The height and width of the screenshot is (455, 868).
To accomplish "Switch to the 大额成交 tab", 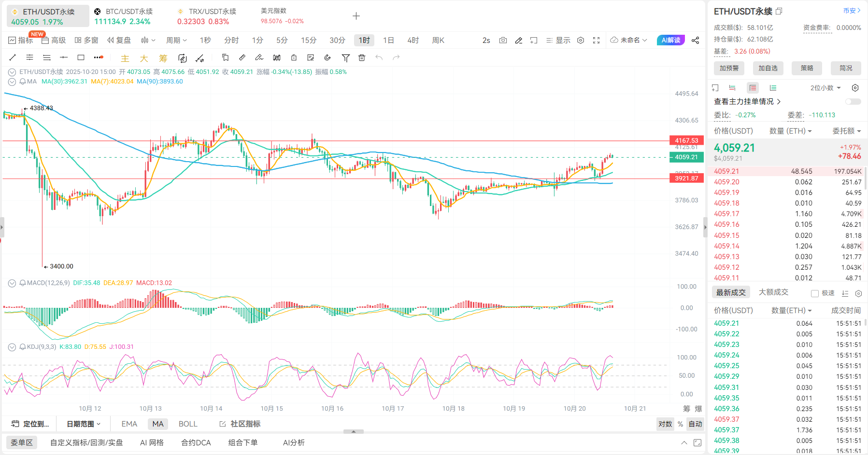I will (x=773, y=292).
